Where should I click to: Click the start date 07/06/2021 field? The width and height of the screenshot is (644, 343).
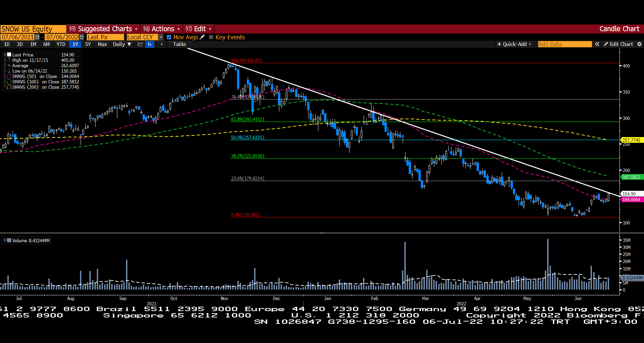click(18, 37)
